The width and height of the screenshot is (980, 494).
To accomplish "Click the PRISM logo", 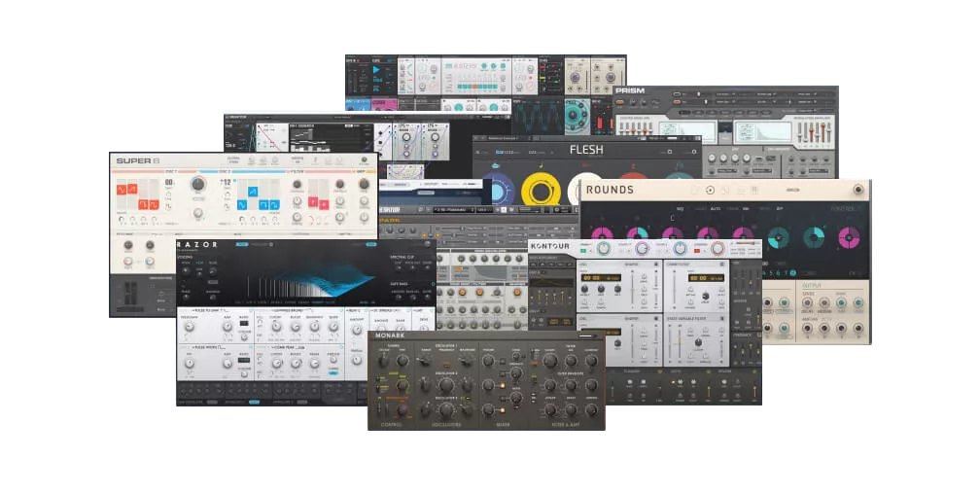I will [x=630, y=90].
